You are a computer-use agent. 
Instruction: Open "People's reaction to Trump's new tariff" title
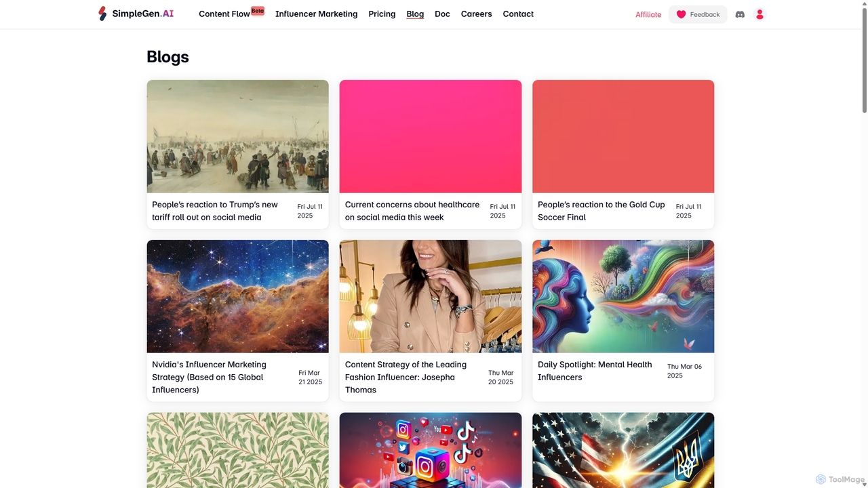[215, 211]
